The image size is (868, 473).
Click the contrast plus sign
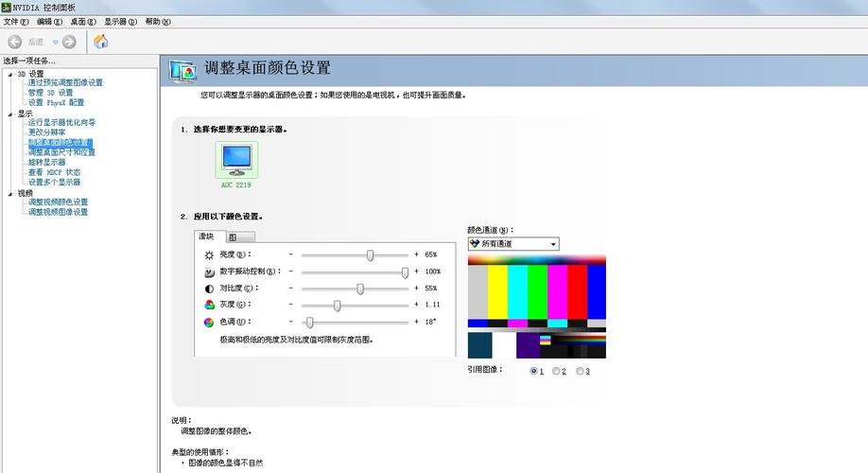tap(416, 288)
